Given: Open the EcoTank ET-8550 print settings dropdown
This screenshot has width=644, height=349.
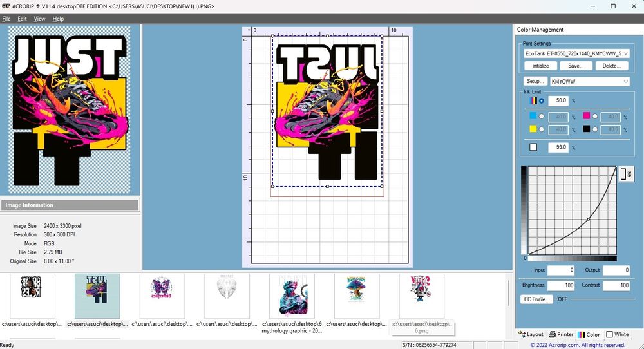Looking at the screenshot, I should [576, 53].
